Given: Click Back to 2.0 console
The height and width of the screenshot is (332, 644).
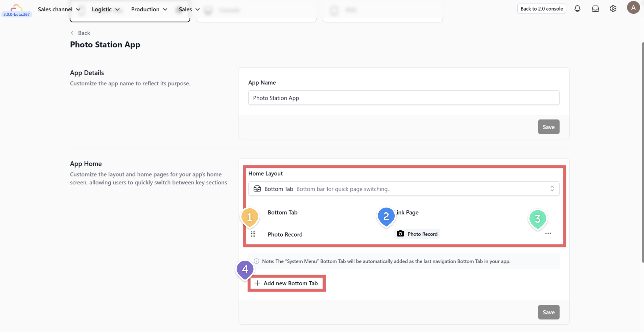Looking at the screenshot, I should pos(542,9).
